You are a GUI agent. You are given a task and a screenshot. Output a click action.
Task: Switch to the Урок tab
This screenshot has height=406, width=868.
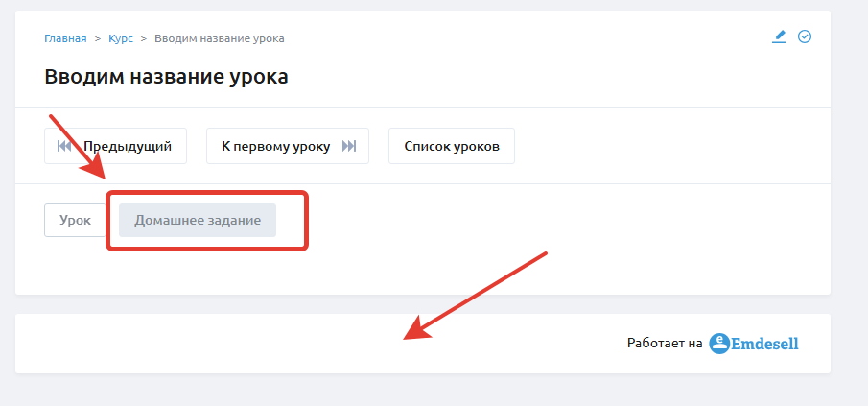click(x=75, y=220)
